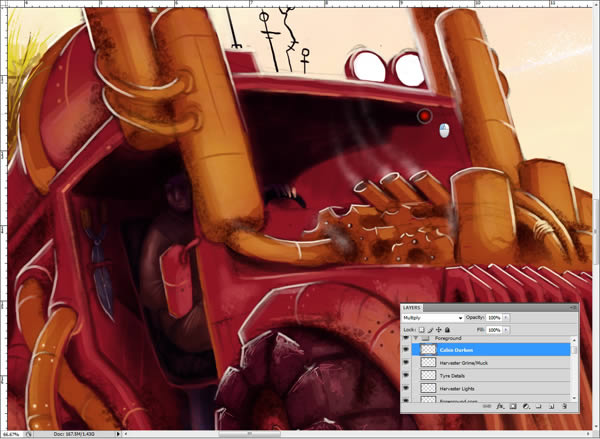This screenshot has height=439, width=600.
Task: Open the Layers panel options menu
Action: 574,307
